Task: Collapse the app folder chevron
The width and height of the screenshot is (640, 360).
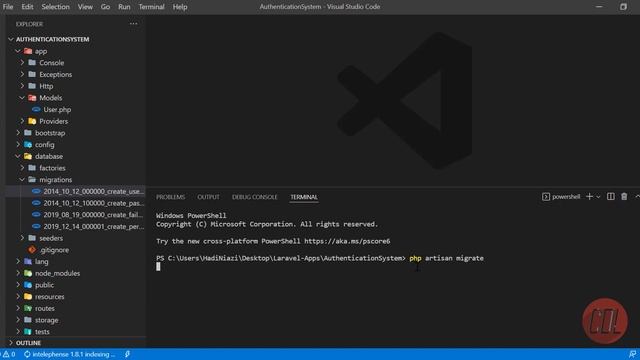Action: click(18, 51)
